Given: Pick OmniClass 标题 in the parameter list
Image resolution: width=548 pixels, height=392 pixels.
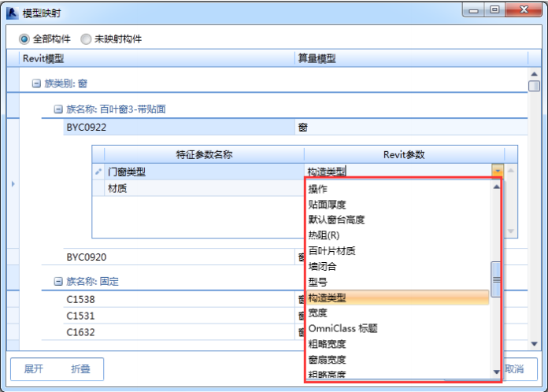Looking at the screenshot, I should [398, 328].
